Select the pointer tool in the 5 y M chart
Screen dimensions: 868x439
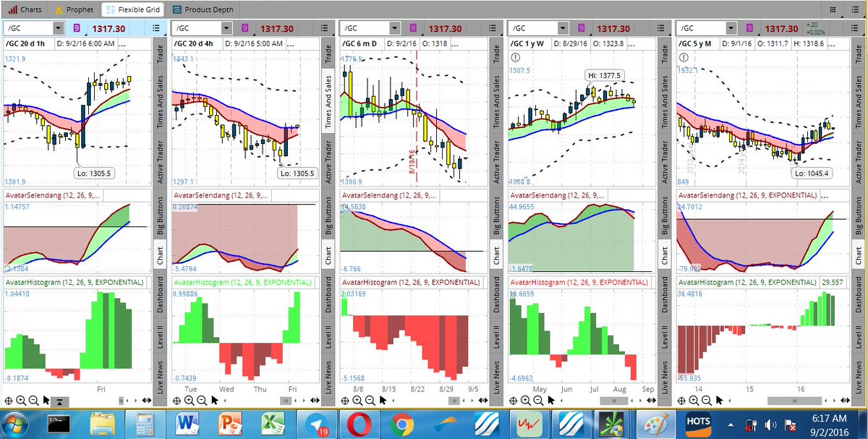click(x=718, y=400)
